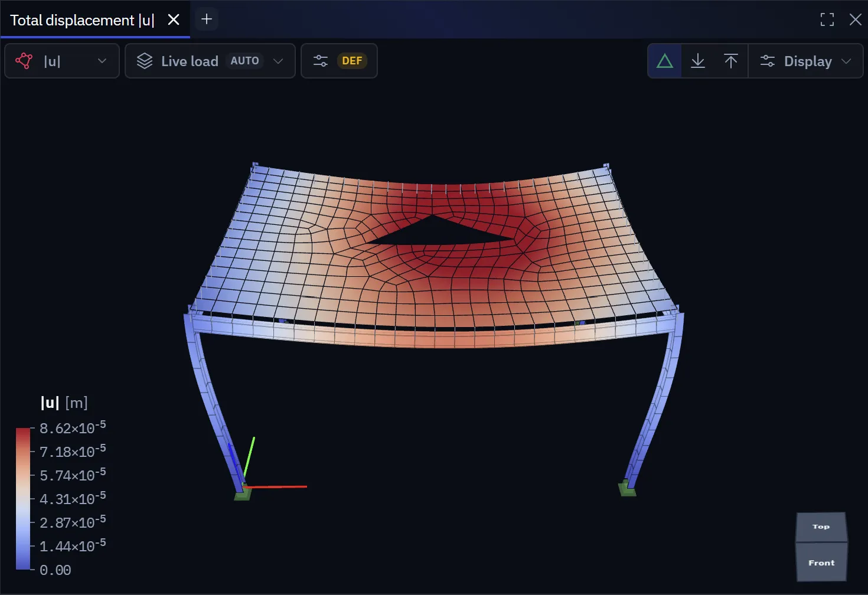Screen dimensions: 868x595
Task: Click the red X axis line
Action: (x=275, y=487)
